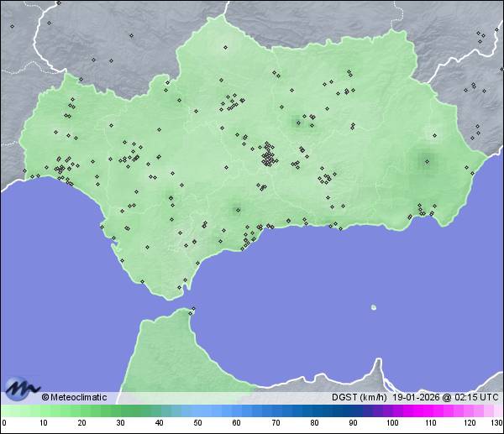504x434 pixels.
Task: Pick the magenta swatch at 110 on scale
Action: tap(431, 410)
